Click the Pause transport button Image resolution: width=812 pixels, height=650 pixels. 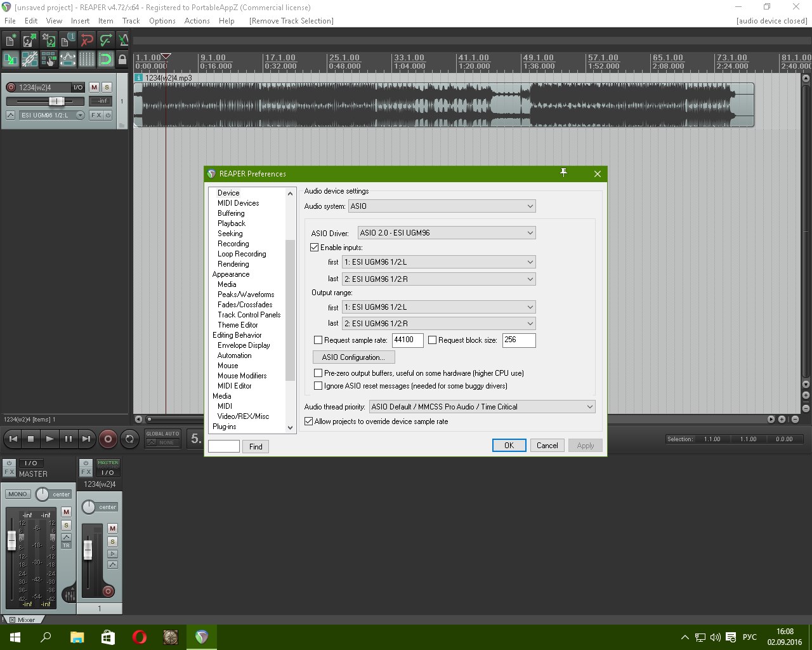(68, 439)
